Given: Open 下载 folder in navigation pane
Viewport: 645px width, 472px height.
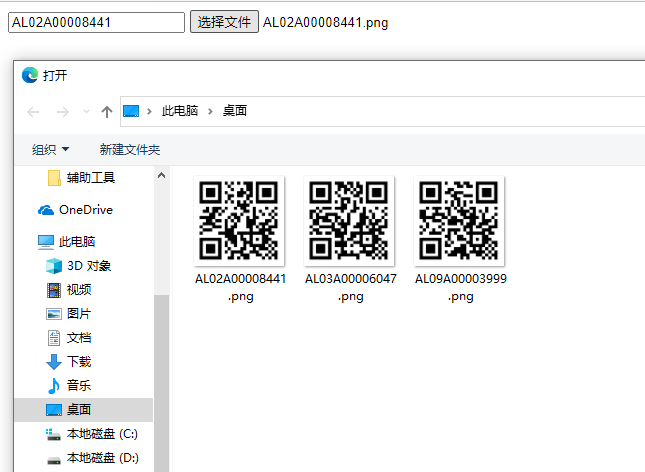Looking at the screenshot, I should click(69, 362).
